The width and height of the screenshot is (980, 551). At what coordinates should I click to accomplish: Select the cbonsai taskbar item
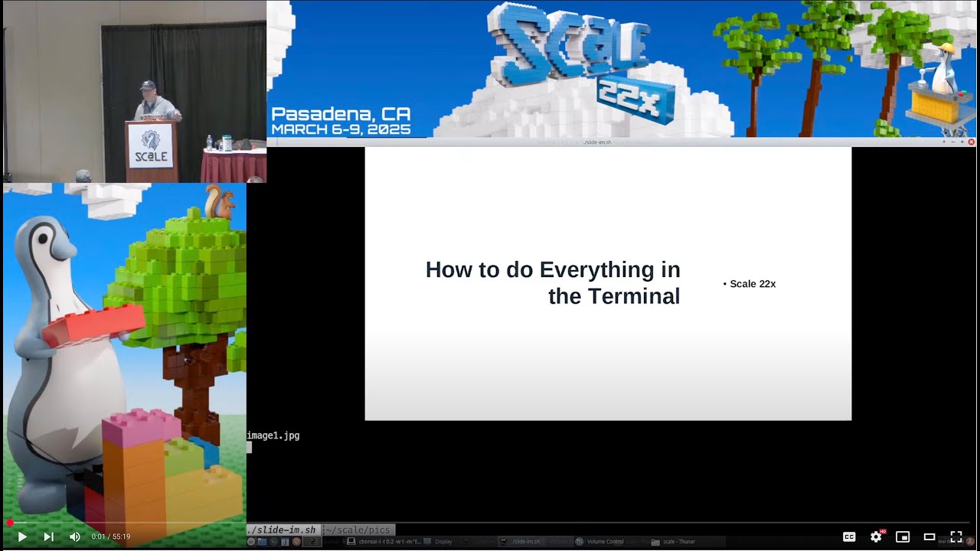(x=384, y=541)
